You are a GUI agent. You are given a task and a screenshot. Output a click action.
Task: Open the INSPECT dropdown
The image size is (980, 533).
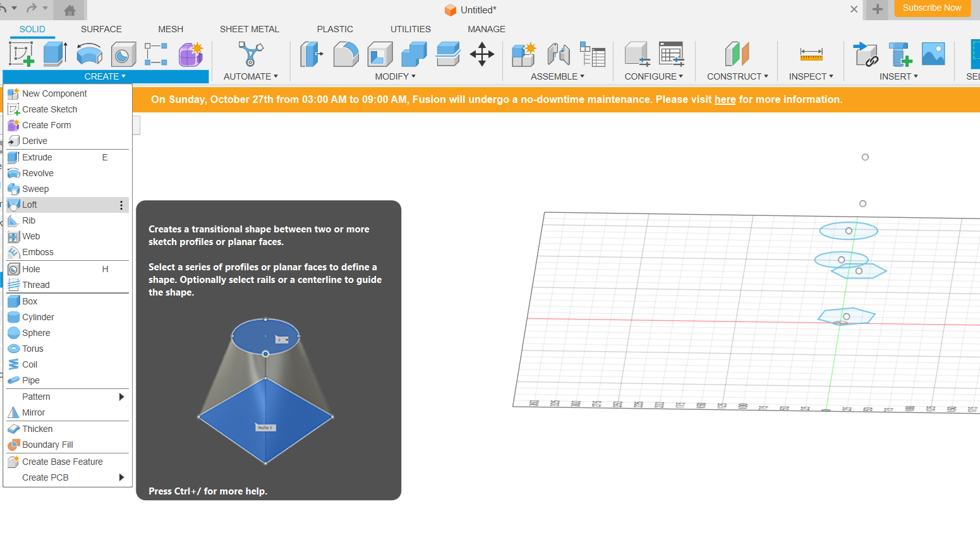click(811, 76)
